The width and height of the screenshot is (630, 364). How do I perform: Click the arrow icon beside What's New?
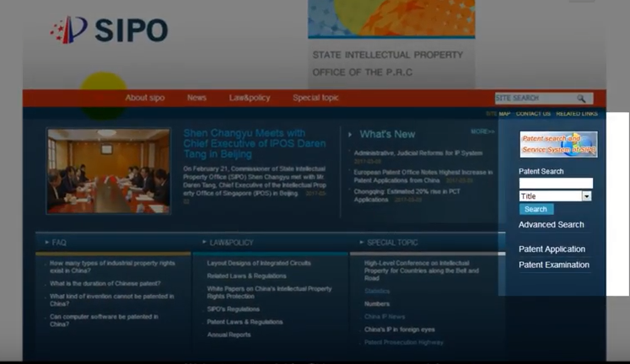(351, 134)
